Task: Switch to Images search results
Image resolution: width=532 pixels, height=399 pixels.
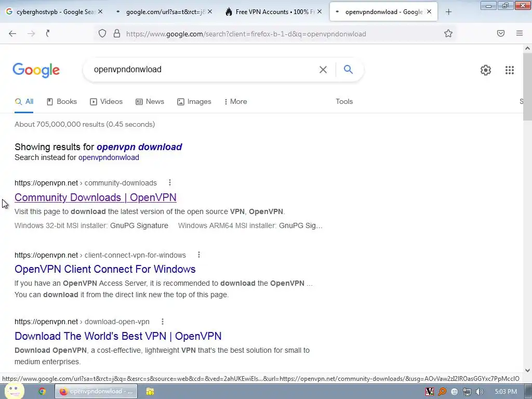Action: point(194,101)
